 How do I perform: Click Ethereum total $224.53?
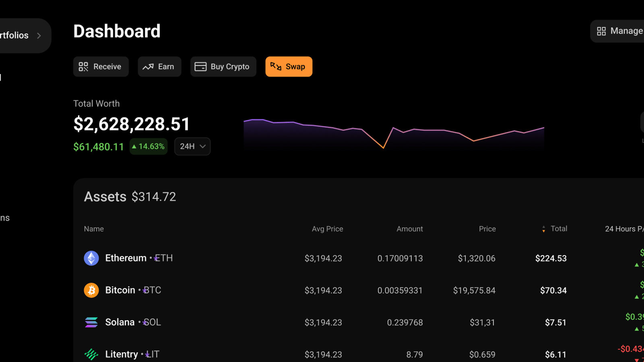coord(551,258)
